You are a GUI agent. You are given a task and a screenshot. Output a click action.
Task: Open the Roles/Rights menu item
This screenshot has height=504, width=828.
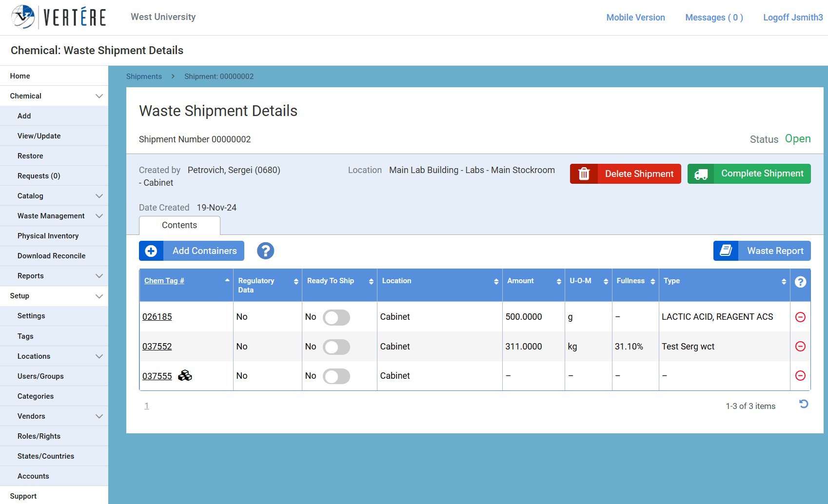tap(54, 436)
